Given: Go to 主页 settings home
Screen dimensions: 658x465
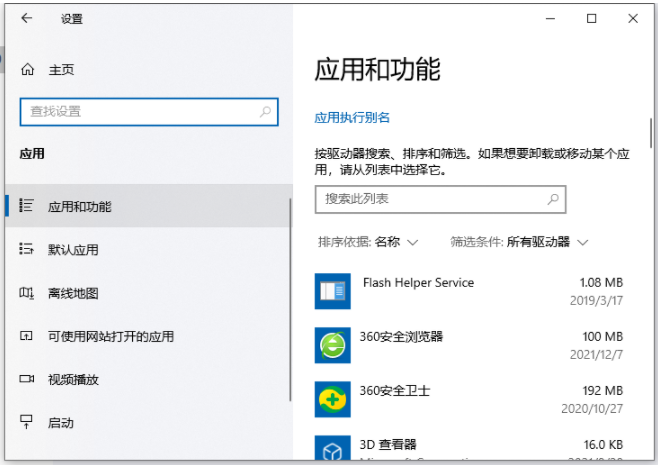Looking at the screenshot, I should [x=61, y=70].
